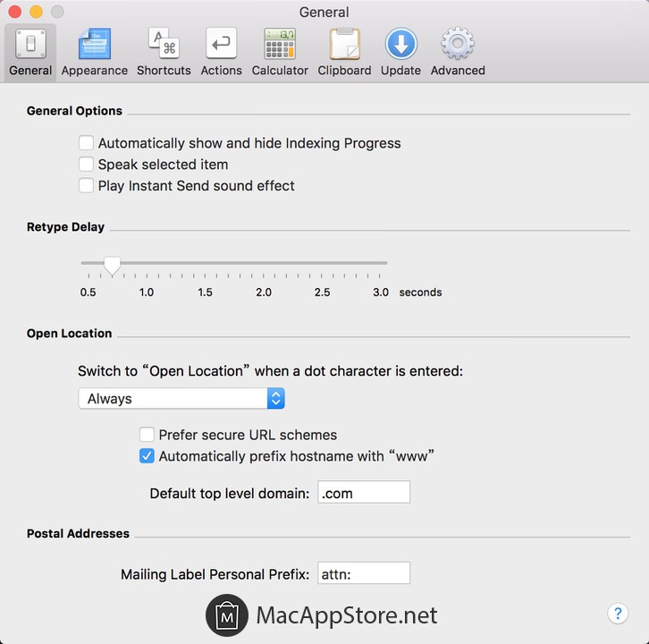Select the General switch icon

point(30,45)
